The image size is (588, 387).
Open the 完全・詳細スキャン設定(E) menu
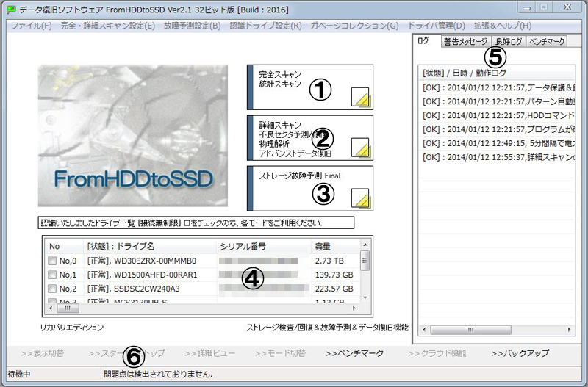[107, 26]
